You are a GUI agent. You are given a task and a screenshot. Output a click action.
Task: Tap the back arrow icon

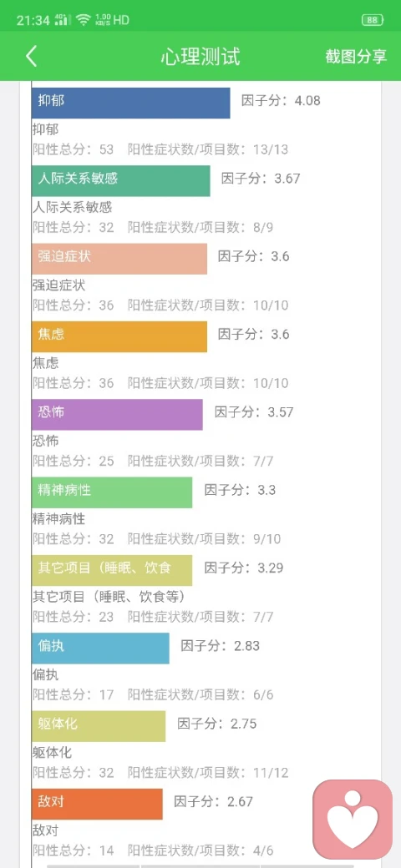(32, 57)
